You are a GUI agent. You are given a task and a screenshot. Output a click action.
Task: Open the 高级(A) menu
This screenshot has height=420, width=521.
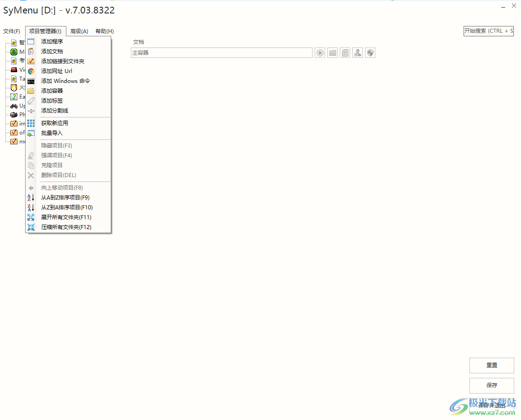pyautogui.click(x=79, y=31)
